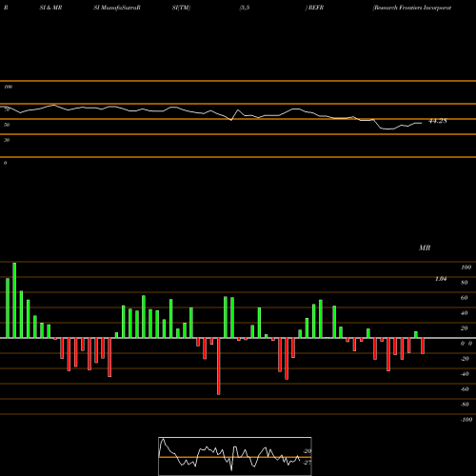This screenshot has width=476, height=476.
Task: Click the 'MR' label above the histogram
Action: [x=425, y=248]
